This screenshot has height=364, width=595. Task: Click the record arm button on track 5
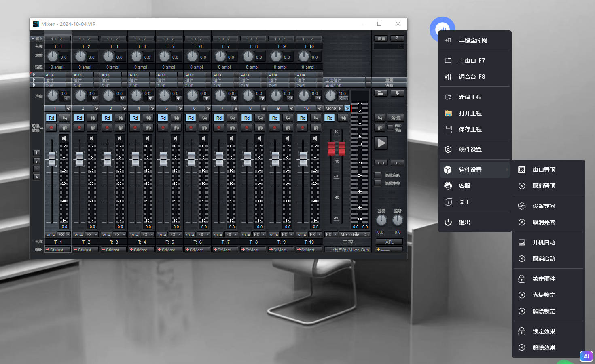[x=163, y=128]
